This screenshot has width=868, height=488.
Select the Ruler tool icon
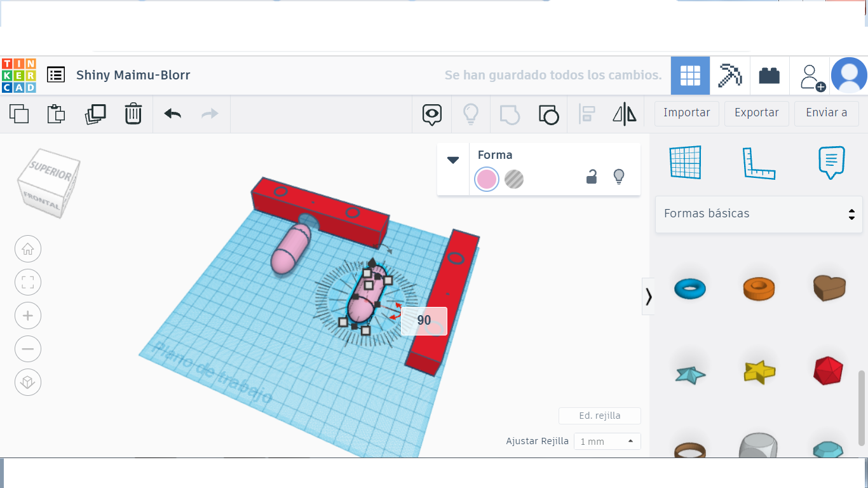click(759, 163)
